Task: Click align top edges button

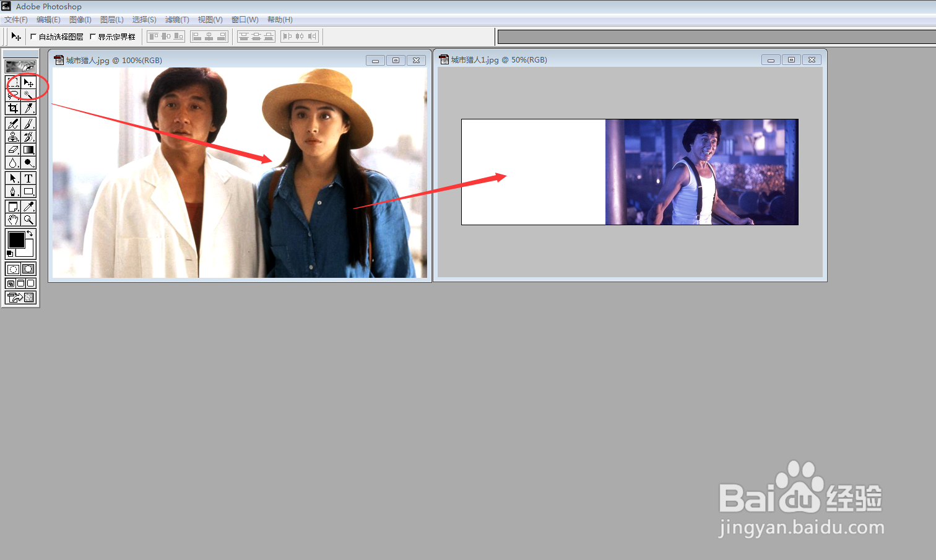Action: click(x=154, y=37)
